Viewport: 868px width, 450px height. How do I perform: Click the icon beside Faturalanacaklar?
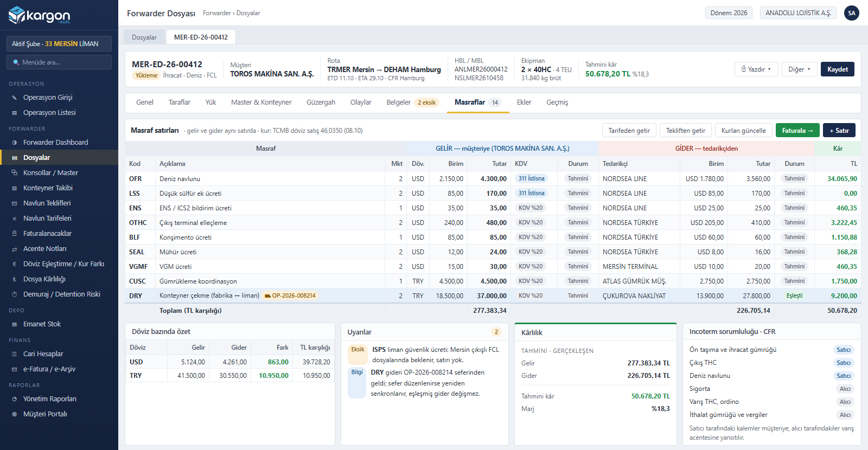click(15, 234)
